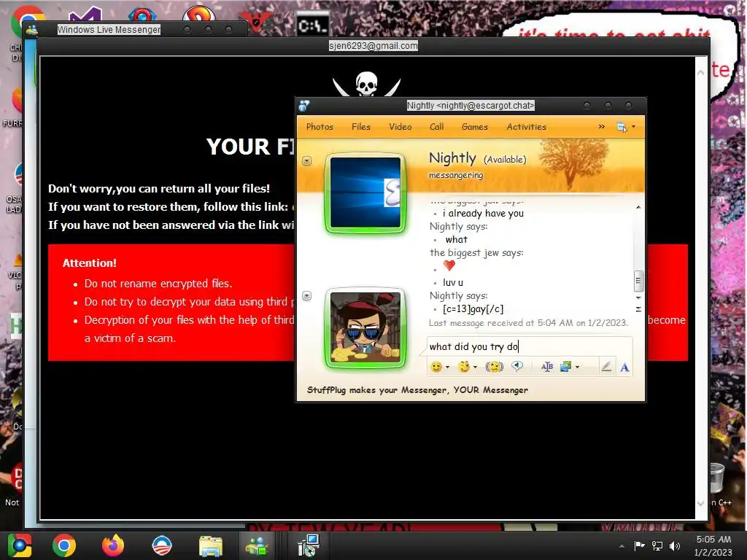The image size is (747, 560).
Task: Open Activities in the chat toolbar
Action: (x=527, y=127)
